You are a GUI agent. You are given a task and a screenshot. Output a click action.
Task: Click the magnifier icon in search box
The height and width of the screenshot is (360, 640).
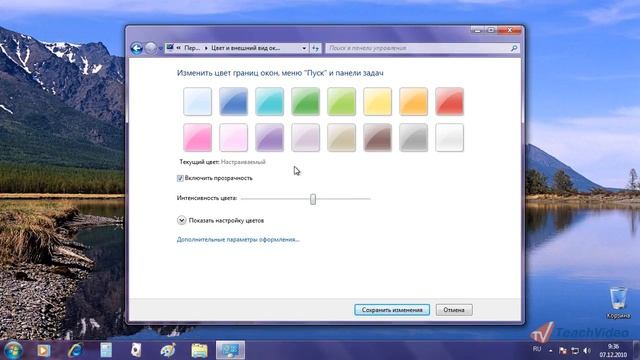(514, 48)
